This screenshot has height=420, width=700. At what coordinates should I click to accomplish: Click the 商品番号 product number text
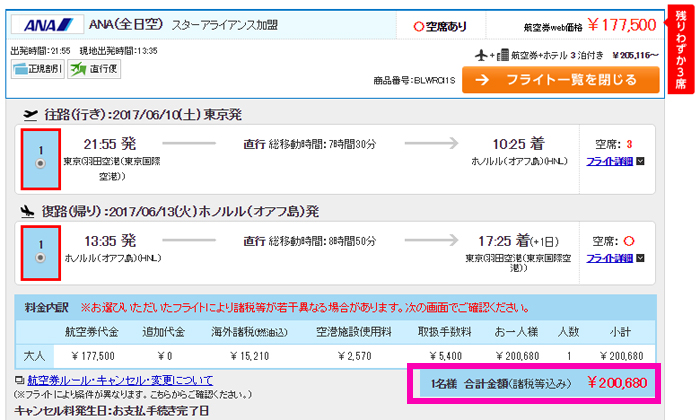(x=414, y=80)
